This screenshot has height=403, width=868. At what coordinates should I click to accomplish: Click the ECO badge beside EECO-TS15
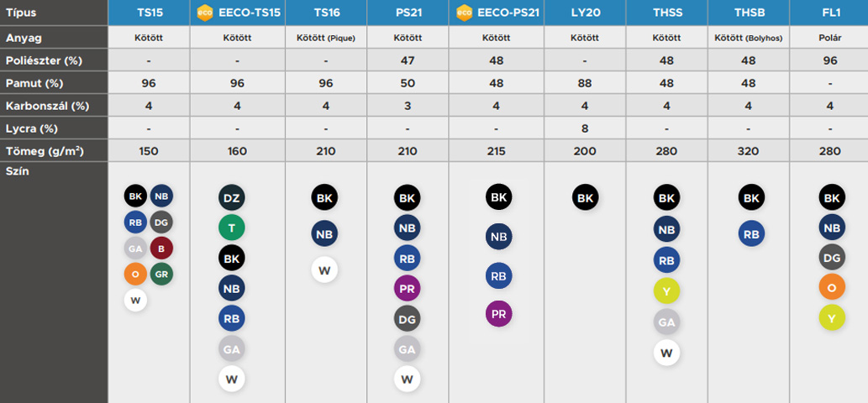[x=203, y=13]
